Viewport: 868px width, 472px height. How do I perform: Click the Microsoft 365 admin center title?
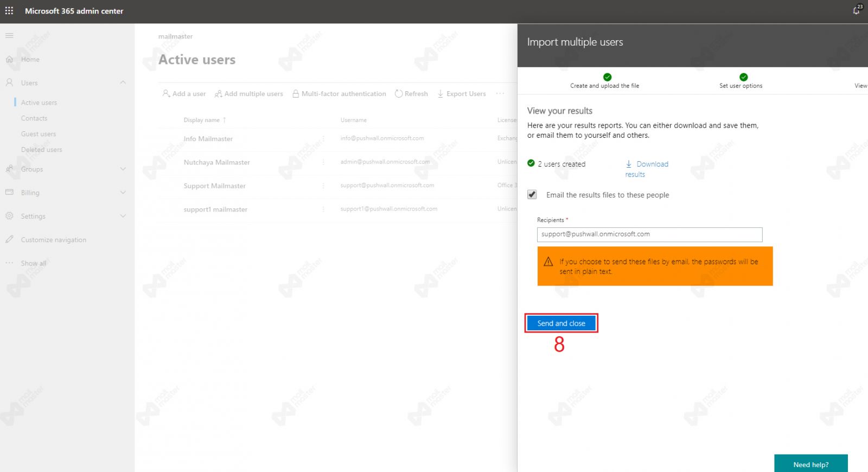74,11
